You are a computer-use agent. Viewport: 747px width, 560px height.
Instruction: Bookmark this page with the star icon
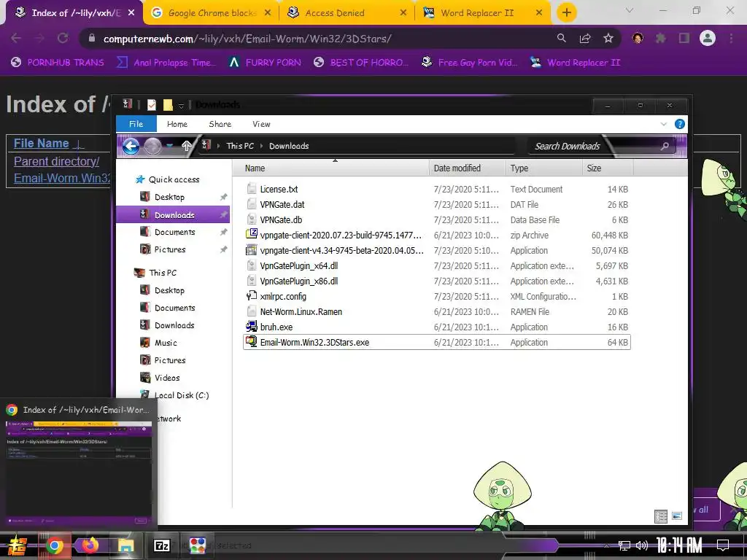(608, 38)
